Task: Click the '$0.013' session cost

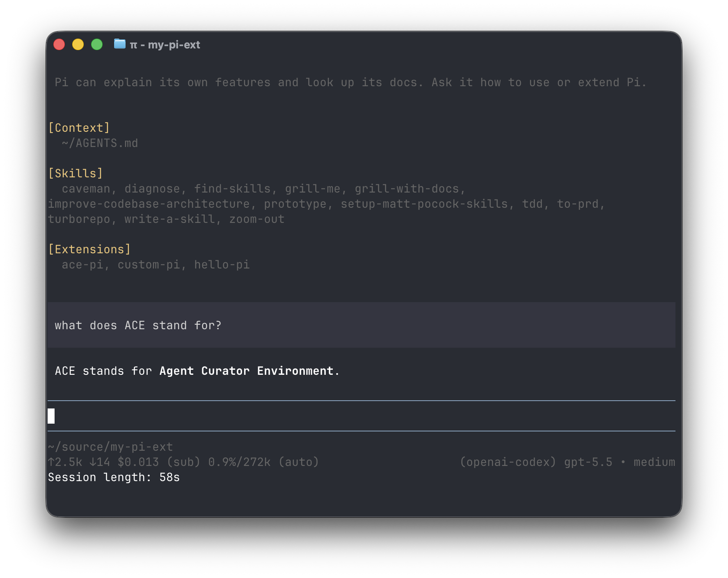Action: click(138, 462)
